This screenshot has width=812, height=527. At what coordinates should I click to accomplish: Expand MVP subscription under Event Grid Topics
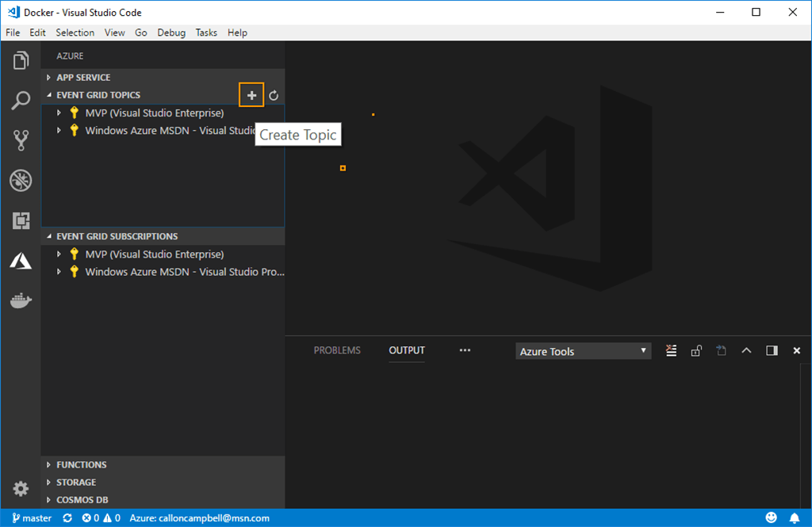click(x=59, y=113)
